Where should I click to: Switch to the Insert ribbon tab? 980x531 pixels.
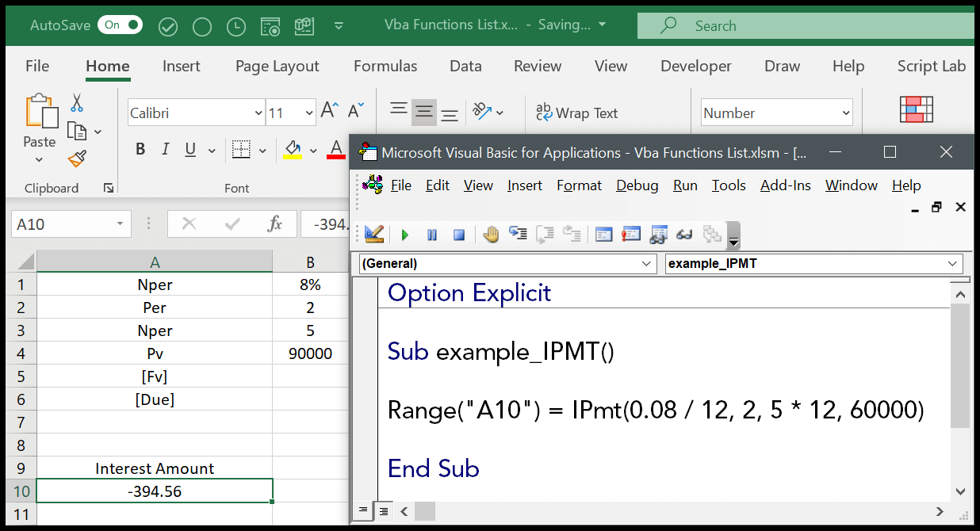[182, 66]
